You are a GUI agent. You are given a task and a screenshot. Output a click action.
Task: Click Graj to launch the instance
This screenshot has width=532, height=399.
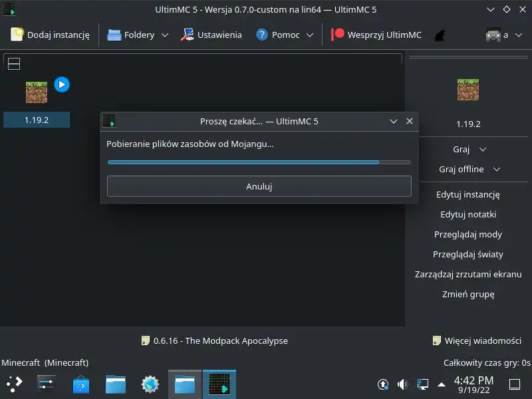click(462, 149)
